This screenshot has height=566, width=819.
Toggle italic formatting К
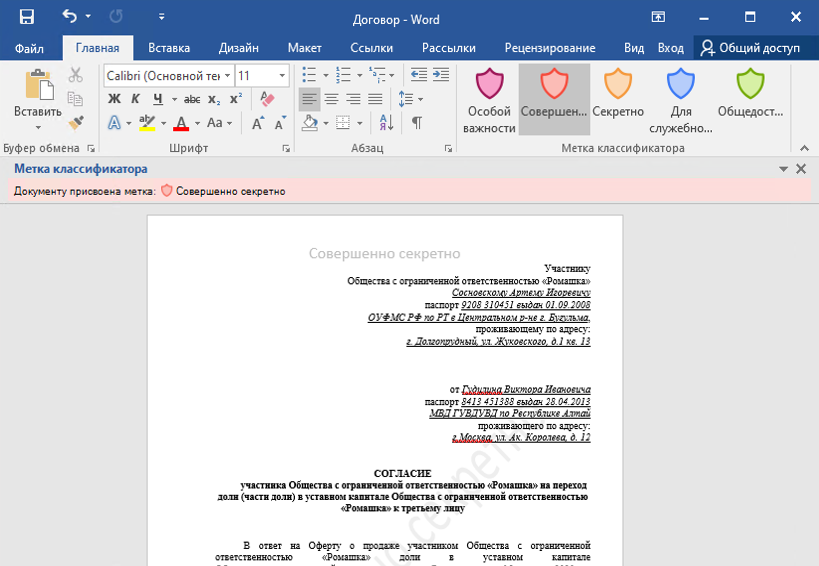[136, 99]
